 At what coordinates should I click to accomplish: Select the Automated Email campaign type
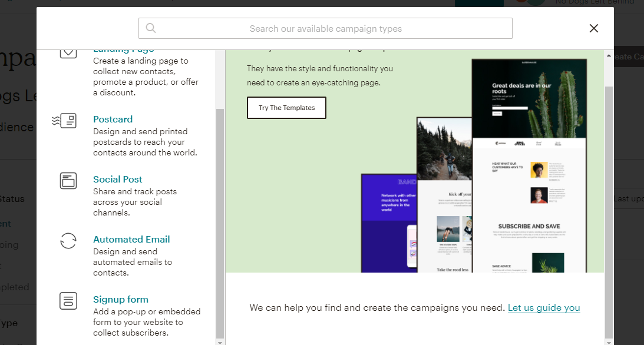click(131, 239)
